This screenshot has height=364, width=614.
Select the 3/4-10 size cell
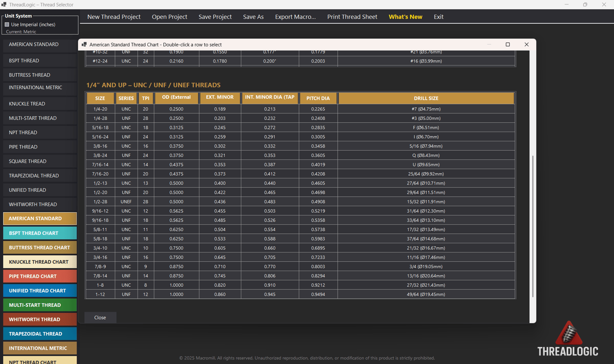(100, 248)
